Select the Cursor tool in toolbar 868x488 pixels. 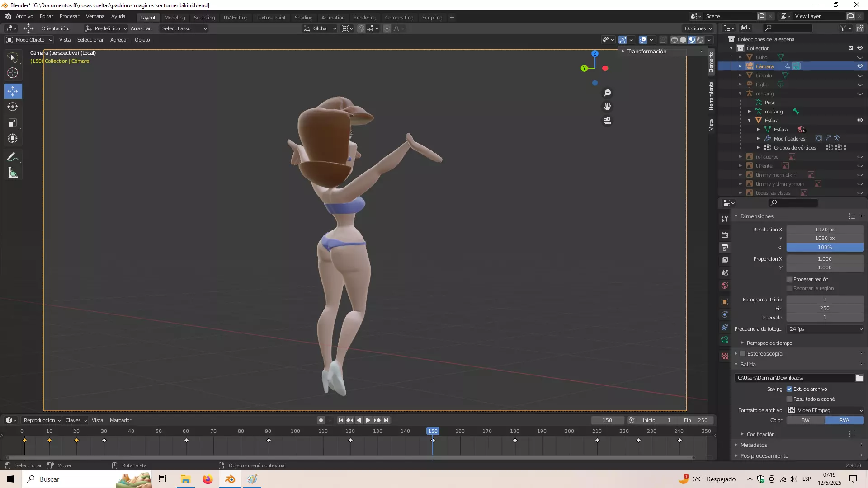coord(13,73)
